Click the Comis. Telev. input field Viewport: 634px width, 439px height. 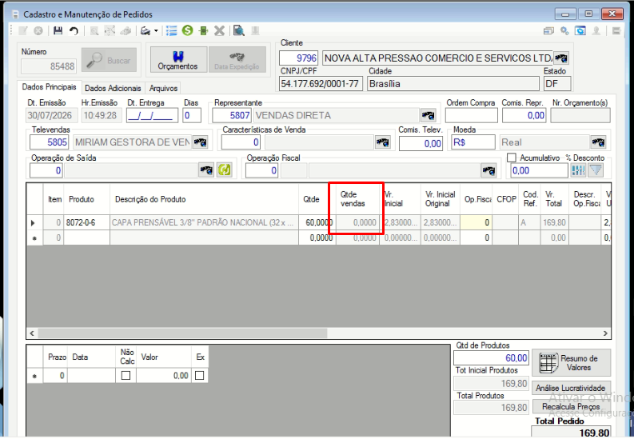pyautogui.click(x=421, y=144)
